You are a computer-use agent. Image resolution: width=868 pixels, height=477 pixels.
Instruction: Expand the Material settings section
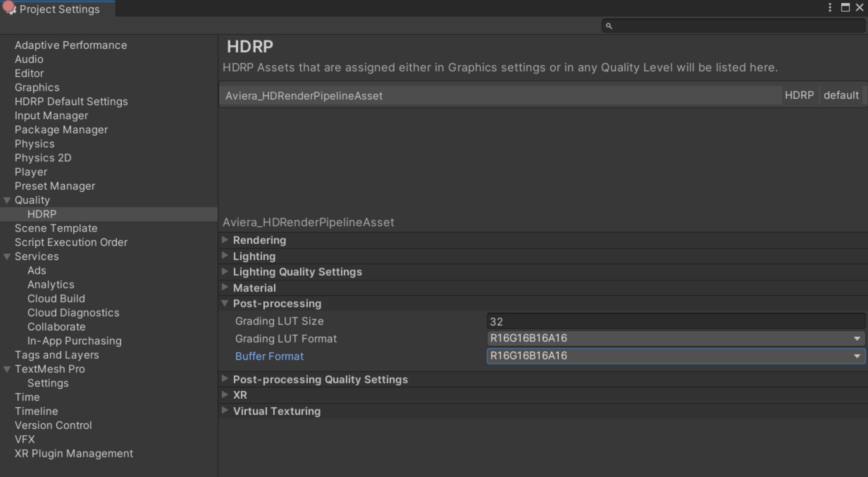click(225, 288)
